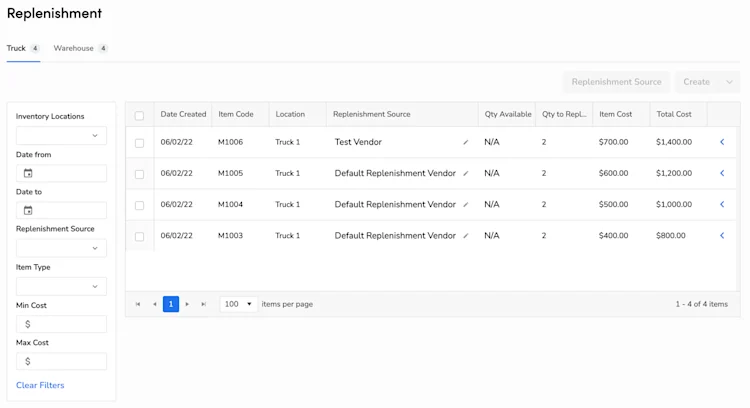Expand M1003 row chevron
The height and width of the screenshot is (408, 750).
pos(722,235)
